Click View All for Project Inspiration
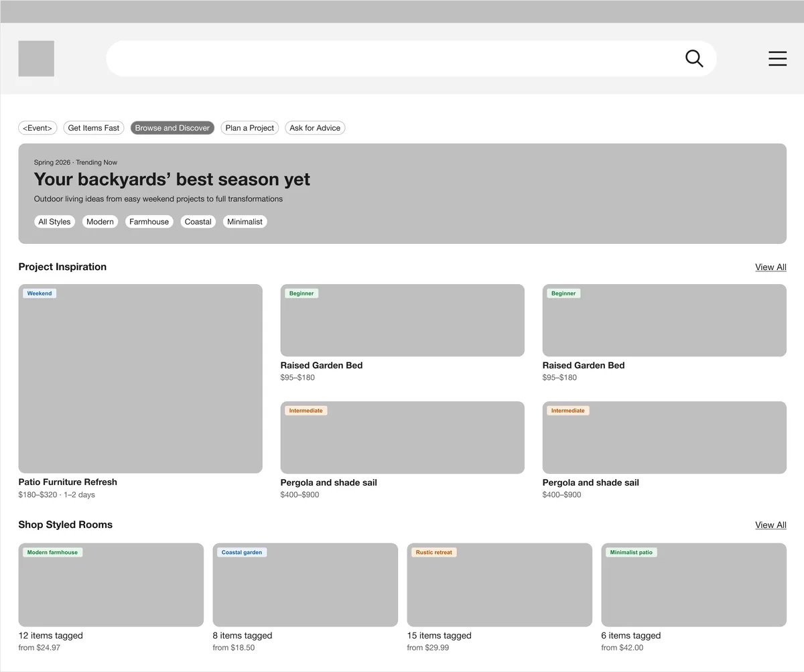This screenshot has height=672, width=804. pyautogui.click(x=770, y=267)
